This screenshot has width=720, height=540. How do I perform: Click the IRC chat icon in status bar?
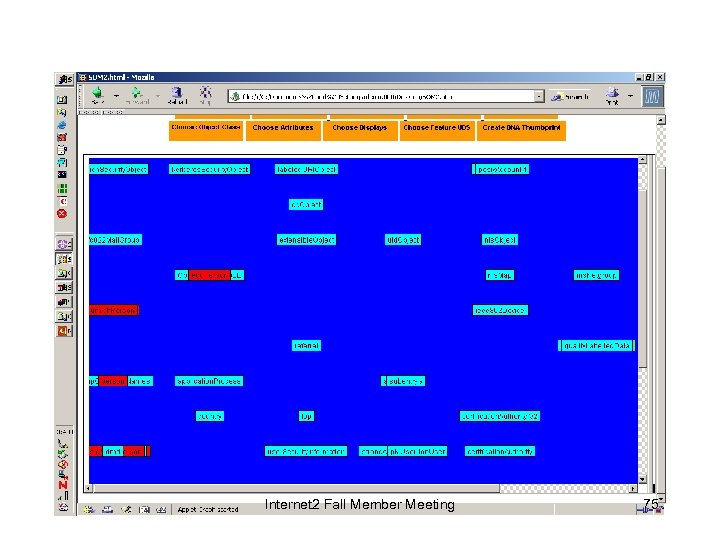point(161,509)
